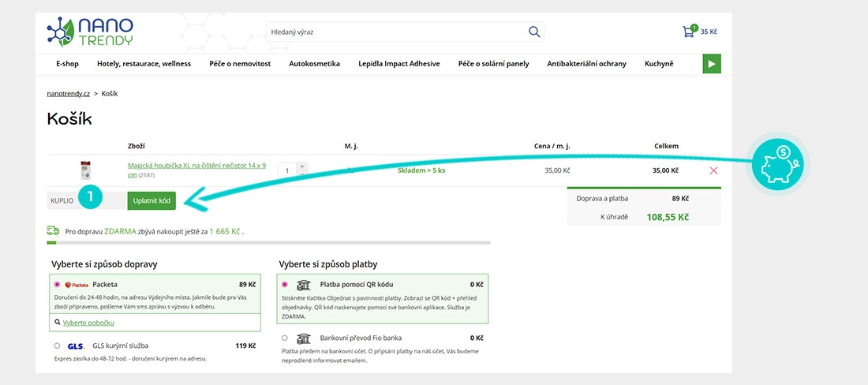
Task: Click the Vyberte si způsob platby heading
Action: [x=329, y=264]
